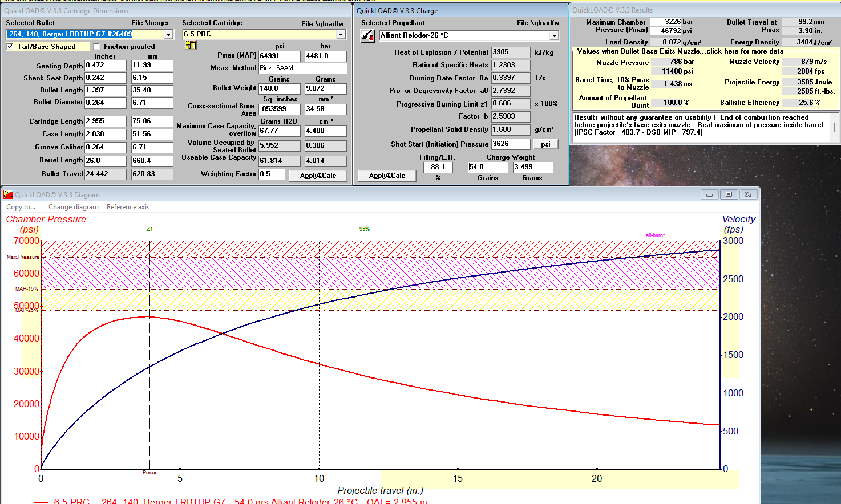Minimize the QuickLOAD Diagram window

coord(709,194)
